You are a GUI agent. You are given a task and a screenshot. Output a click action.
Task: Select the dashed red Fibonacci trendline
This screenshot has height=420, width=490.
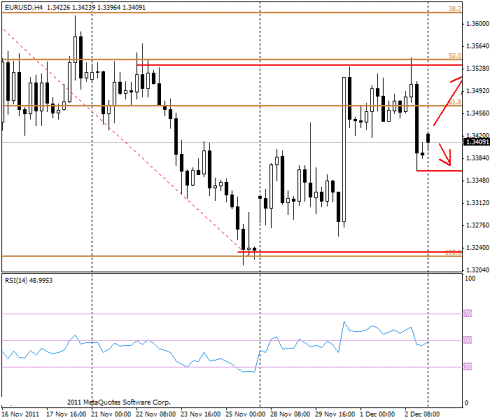point(122,139)
